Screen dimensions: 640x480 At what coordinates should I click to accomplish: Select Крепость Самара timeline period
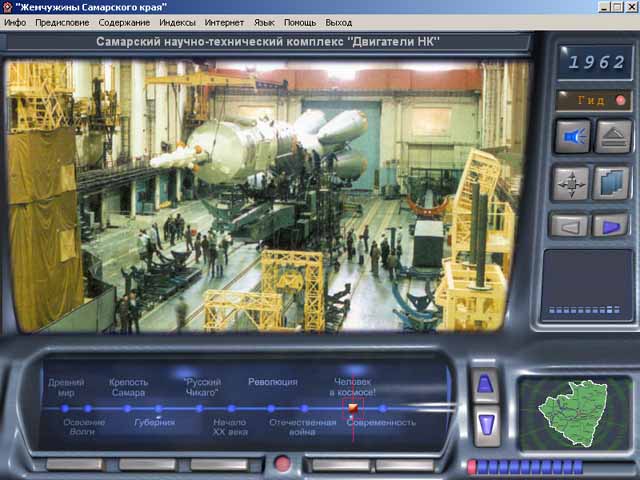pyautogui.click(x=128, y=387)
